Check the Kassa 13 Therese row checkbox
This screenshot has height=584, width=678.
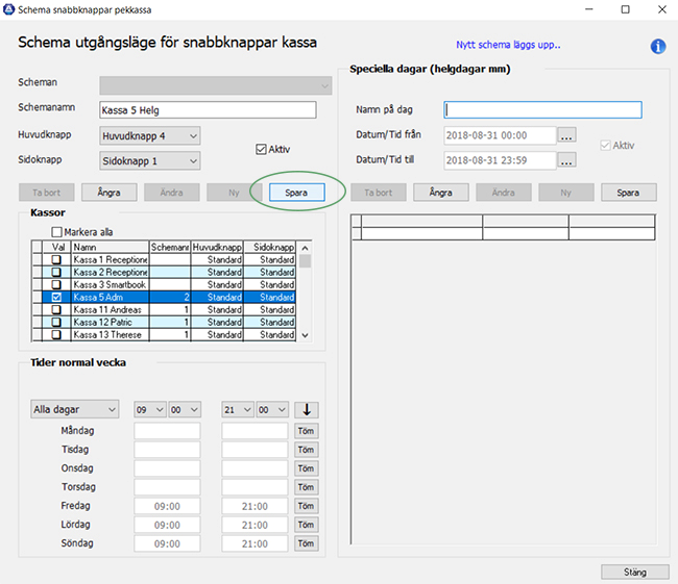[x=56, y=335]
